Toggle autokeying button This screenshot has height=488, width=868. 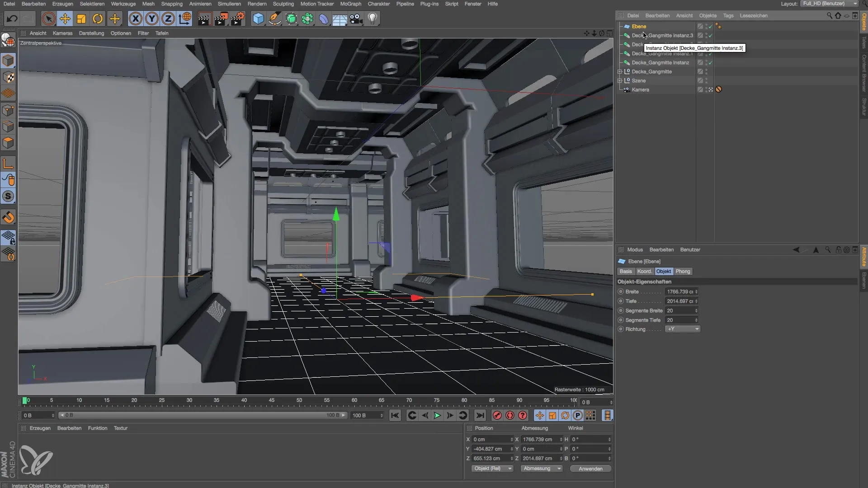pos(510,415)
